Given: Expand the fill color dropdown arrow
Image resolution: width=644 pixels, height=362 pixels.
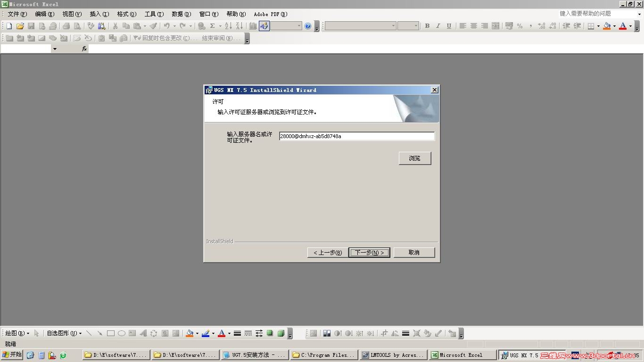Looking at the screenshot, I should (x=614, y=26).
